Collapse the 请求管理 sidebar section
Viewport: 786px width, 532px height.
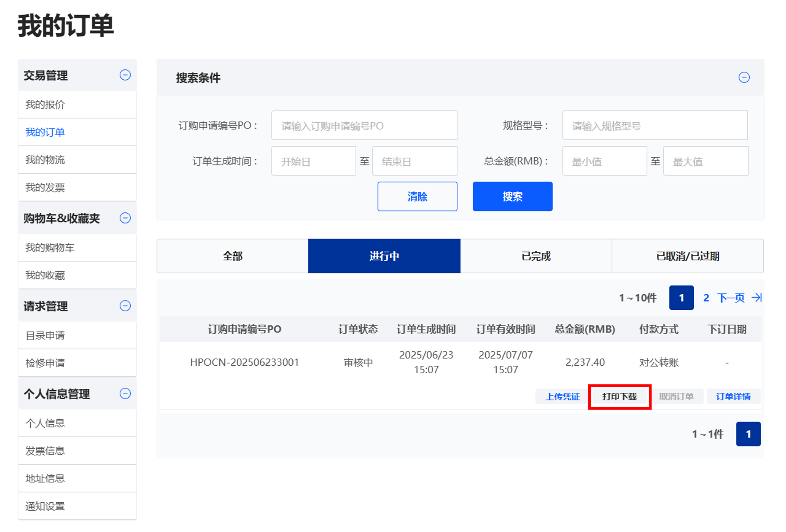click(125, 305)
